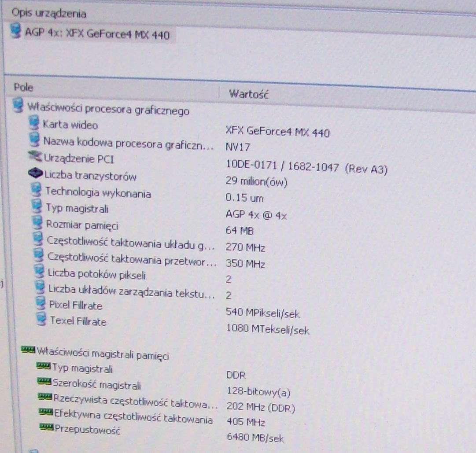This screenshot has height=453, width=476.
Task: Select the Urządzenie PCI field
Action: (79, 158)
